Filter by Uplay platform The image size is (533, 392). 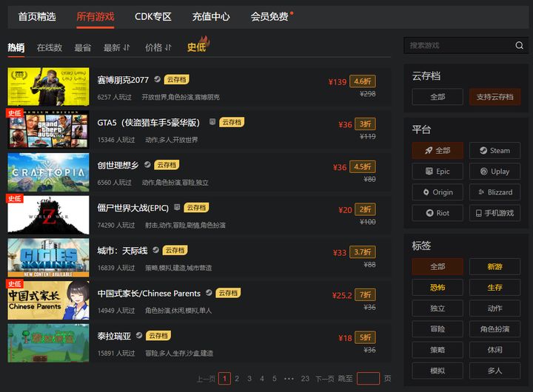click(x=495, y=171)
